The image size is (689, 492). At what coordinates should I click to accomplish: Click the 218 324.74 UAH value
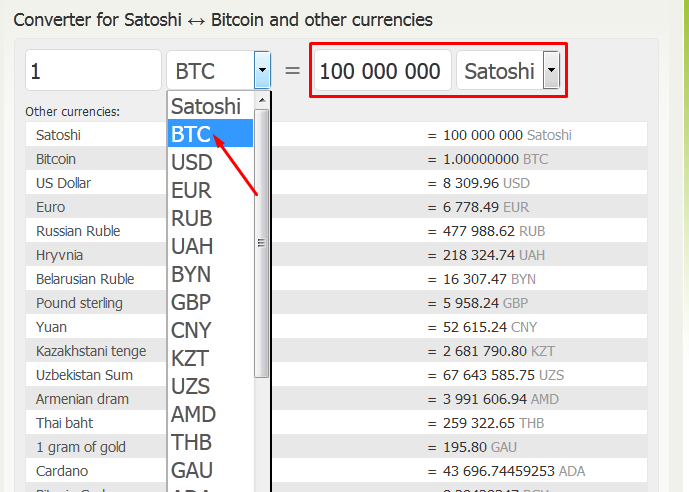pyautogui.click(x=494, y=255)
